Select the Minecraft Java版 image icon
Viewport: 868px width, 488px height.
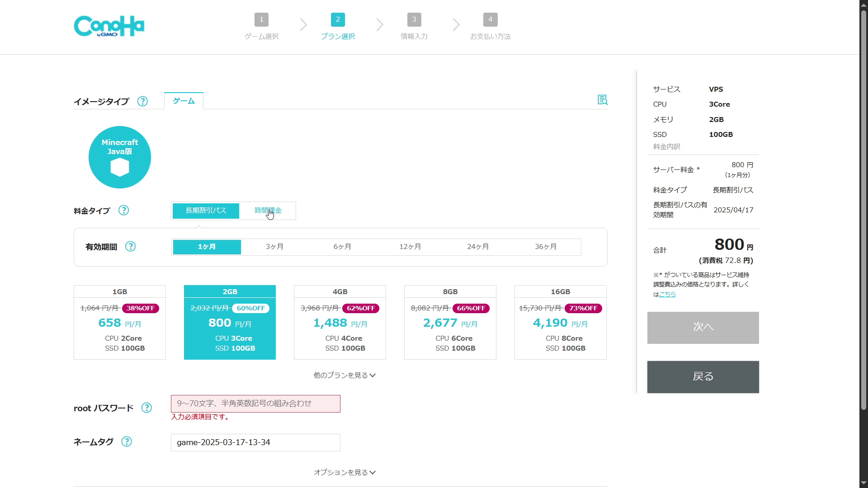[x=120, y=157]
